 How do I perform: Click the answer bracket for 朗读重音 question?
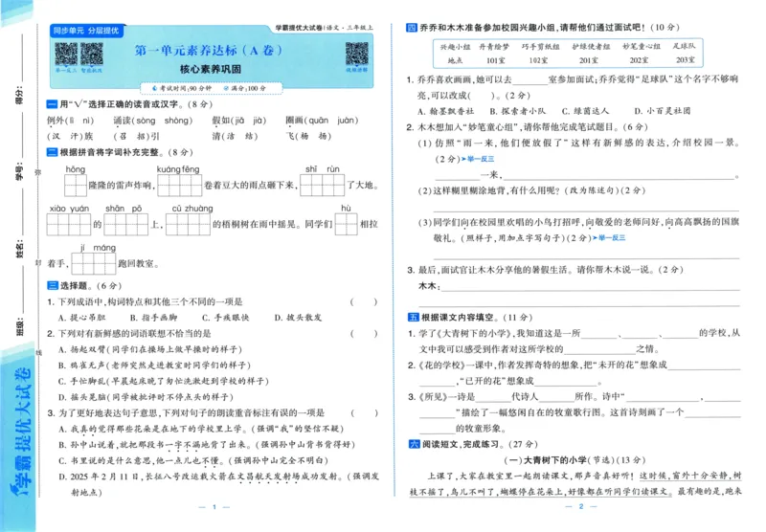pos(364,413)
